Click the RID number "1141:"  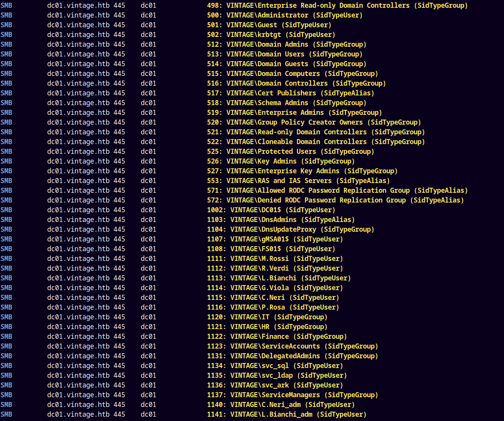[217, 414]
